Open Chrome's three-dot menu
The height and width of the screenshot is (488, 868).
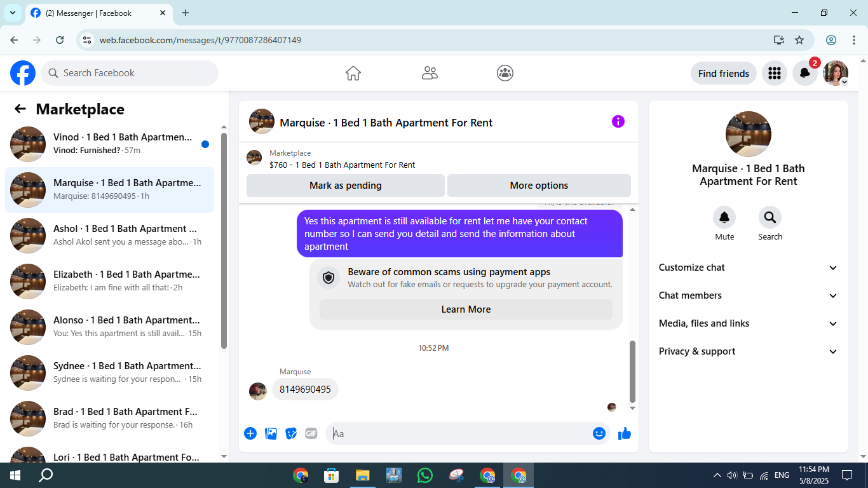click(x=853, y=40)
